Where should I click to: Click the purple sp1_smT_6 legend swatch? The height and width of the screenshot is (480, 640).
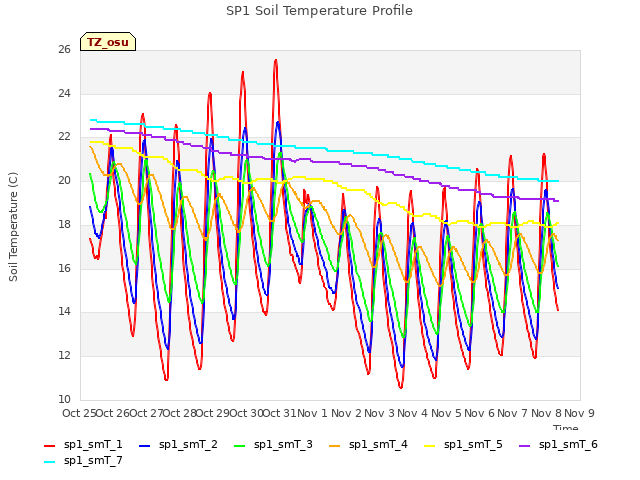tap(524, 446)
